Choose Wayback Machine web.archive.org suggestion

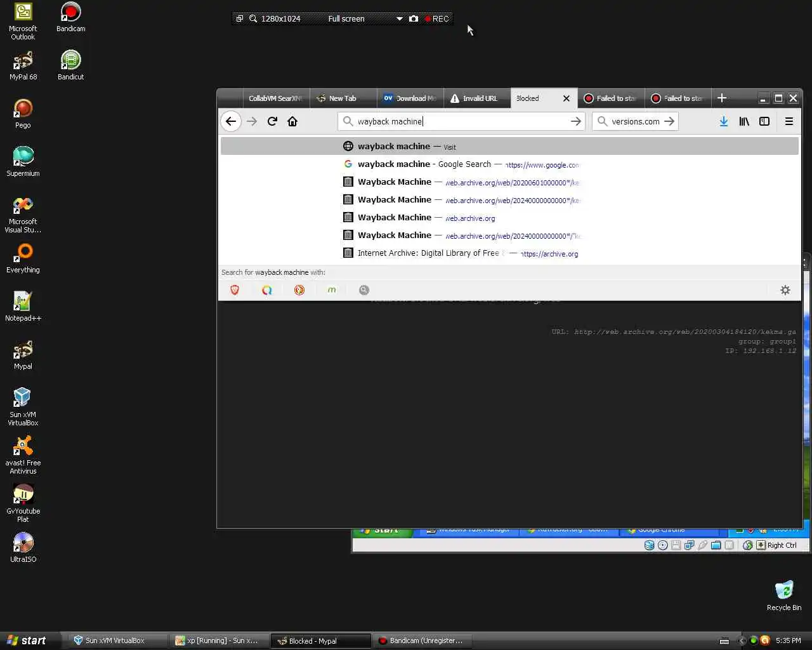pyautogui.click(x=509, y=218)
